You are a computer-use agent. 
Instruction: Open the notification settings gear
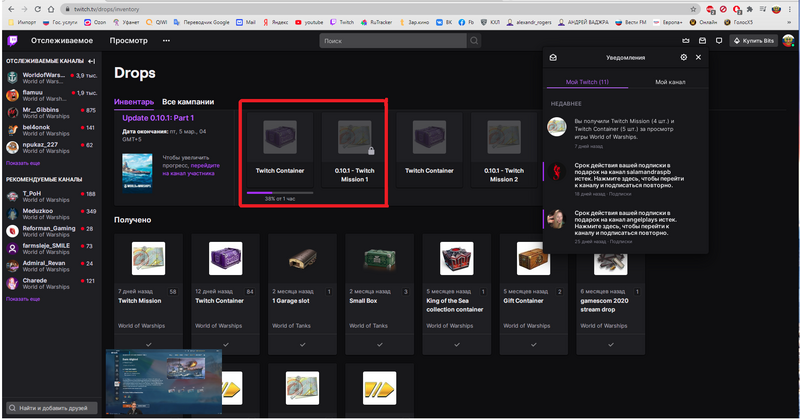tap(684, 58)
